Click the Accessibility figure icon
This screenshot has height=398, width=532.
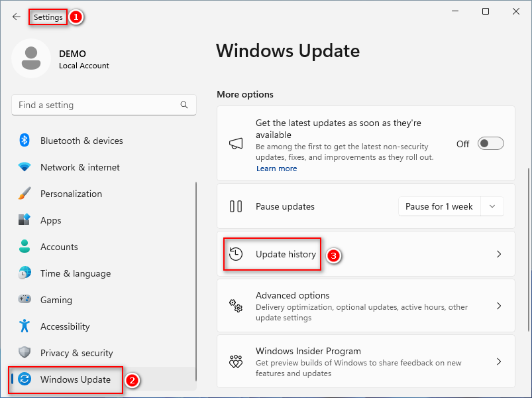point(25,326)
